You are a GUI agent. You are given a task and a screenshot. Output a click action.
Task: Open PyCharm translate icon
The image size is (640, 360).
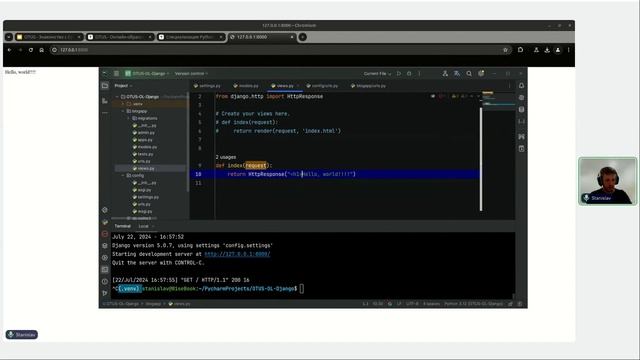point(457,73)
